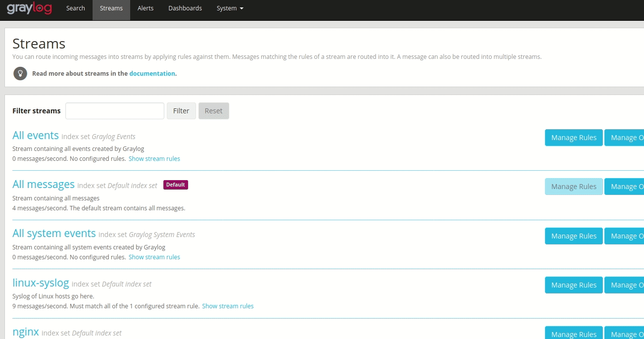644x339 pixels.
Task: Manage Rules for All events stream
Action: point(574,138)
